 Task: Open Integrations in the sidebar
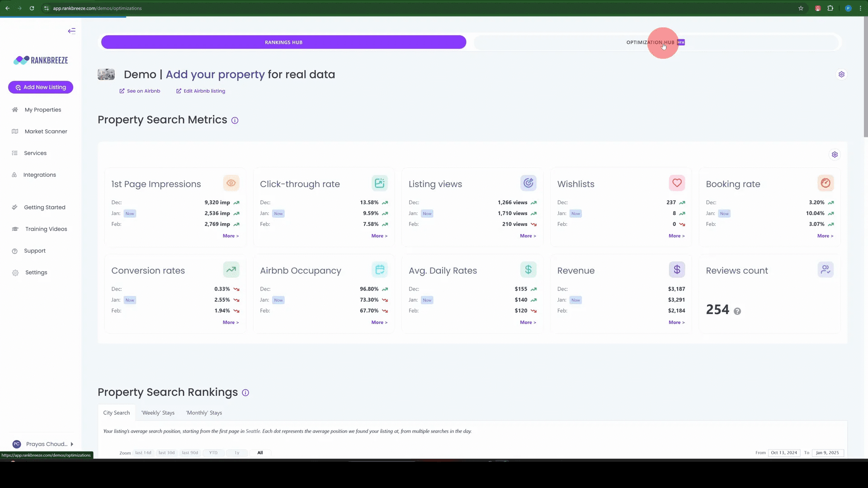coord(39,175)
